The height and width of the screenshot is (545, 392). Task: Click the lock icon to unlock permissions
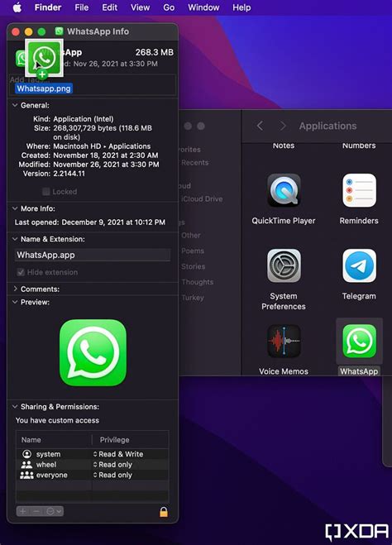(164, 512)
